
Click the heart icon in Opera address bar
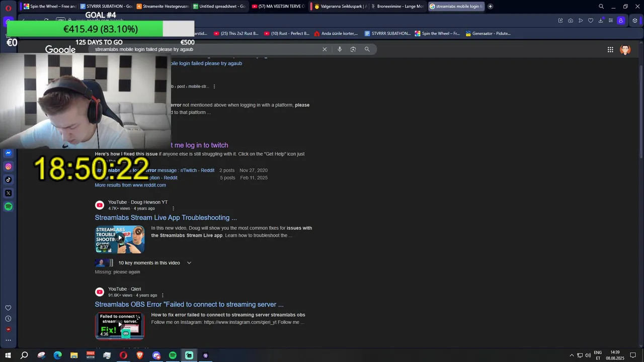pyautogui.click(x=590, y=21)
